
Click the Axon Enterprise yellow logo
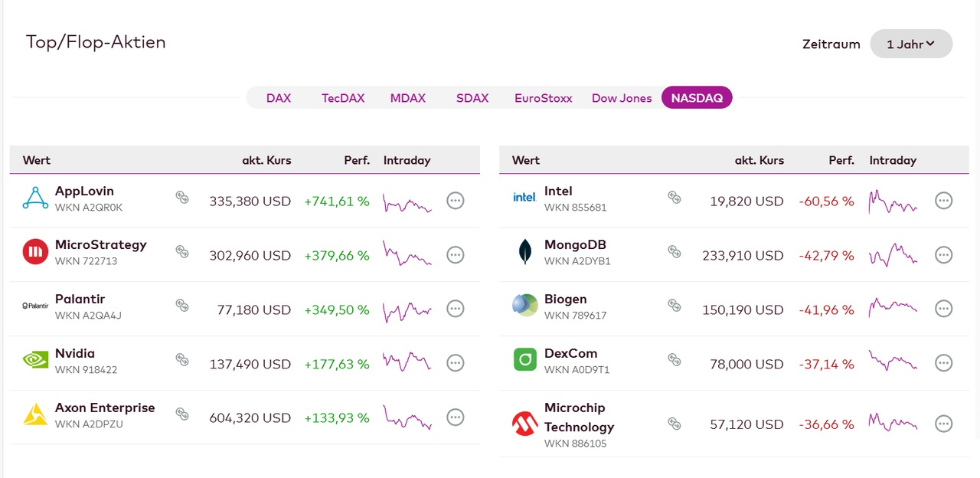click(35, 414)
